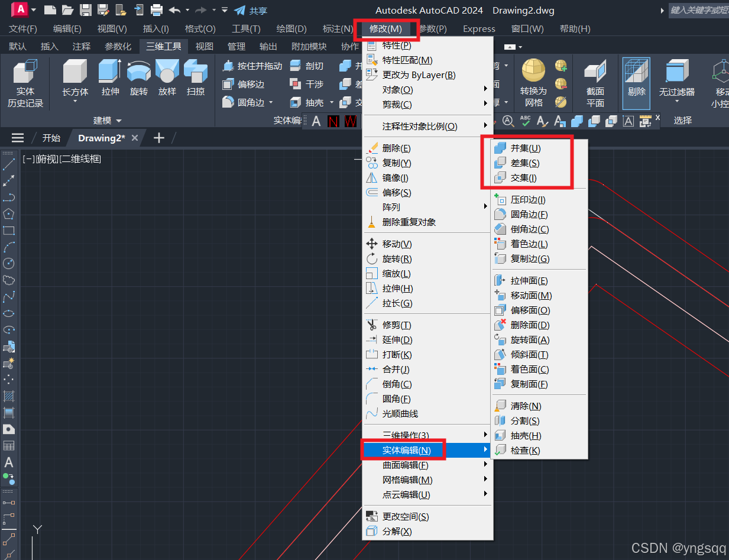The height and width of the screenshot is (560, 729).
Task: Expand the 3D Operations (三维操作) submenu
Action: click(427, 435)
